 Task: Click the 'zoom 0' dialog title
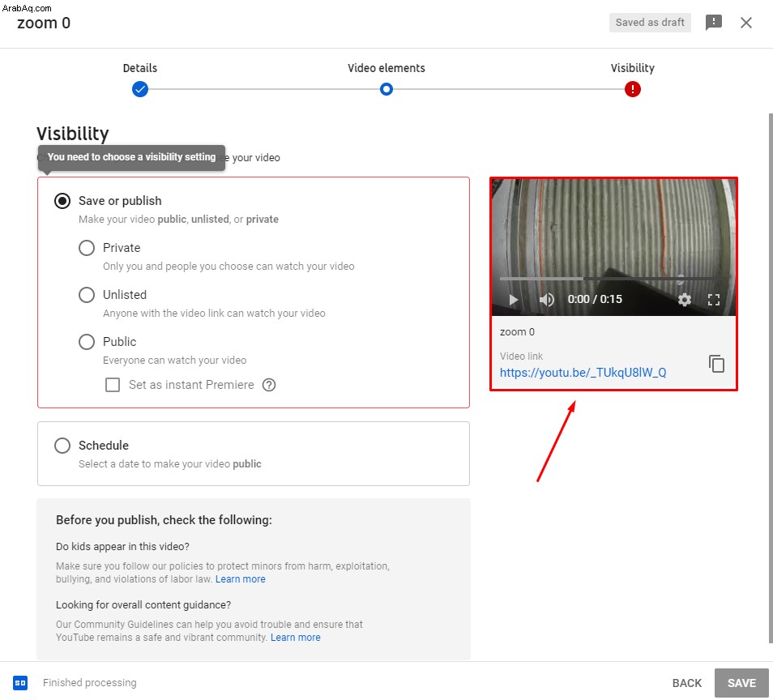click(x=44, y=23)
